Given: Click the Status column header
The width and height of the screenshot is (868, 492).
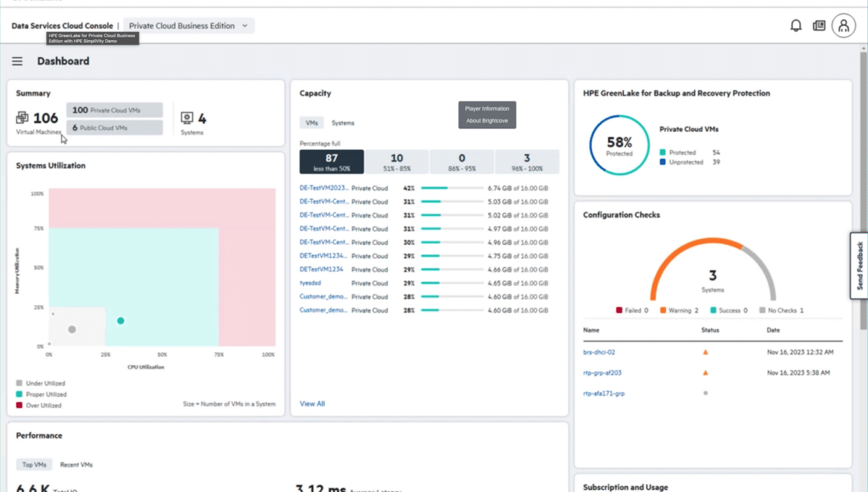Looking at the screenshot, I should (710, 330).
